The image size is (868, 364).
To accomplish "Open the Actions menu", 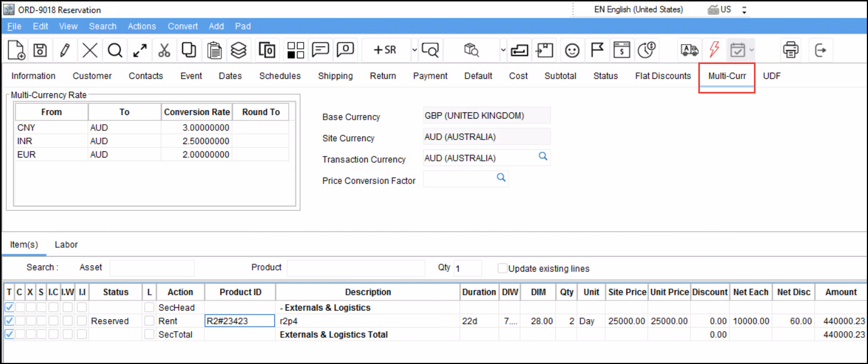I will point(142,26).
